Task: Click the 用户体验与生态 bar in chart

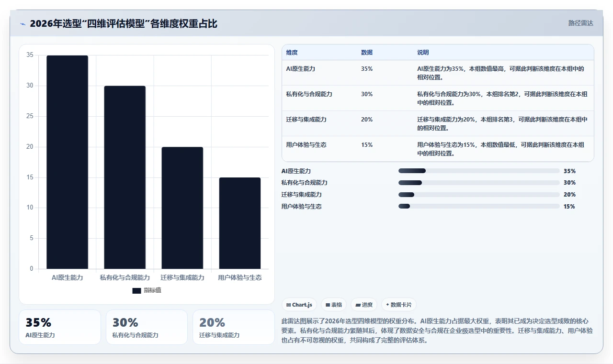Action: pyautogui.click(x=240, y=223)
